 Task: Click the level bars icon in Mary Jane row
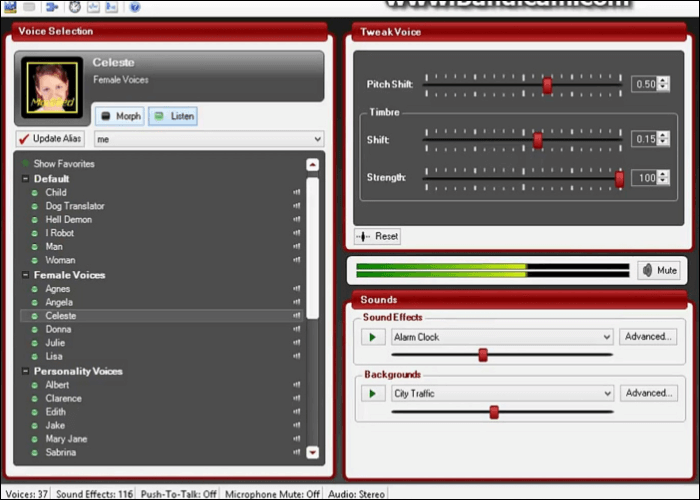click(296, 439)
